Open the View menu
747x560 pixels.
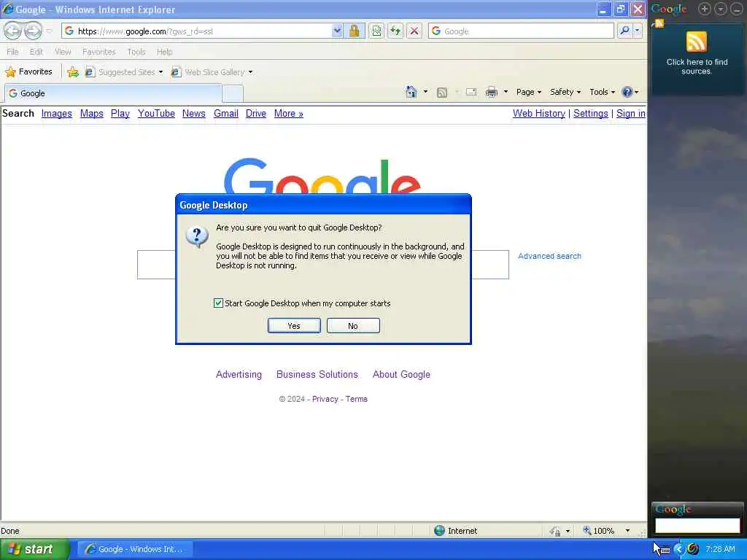63,52
